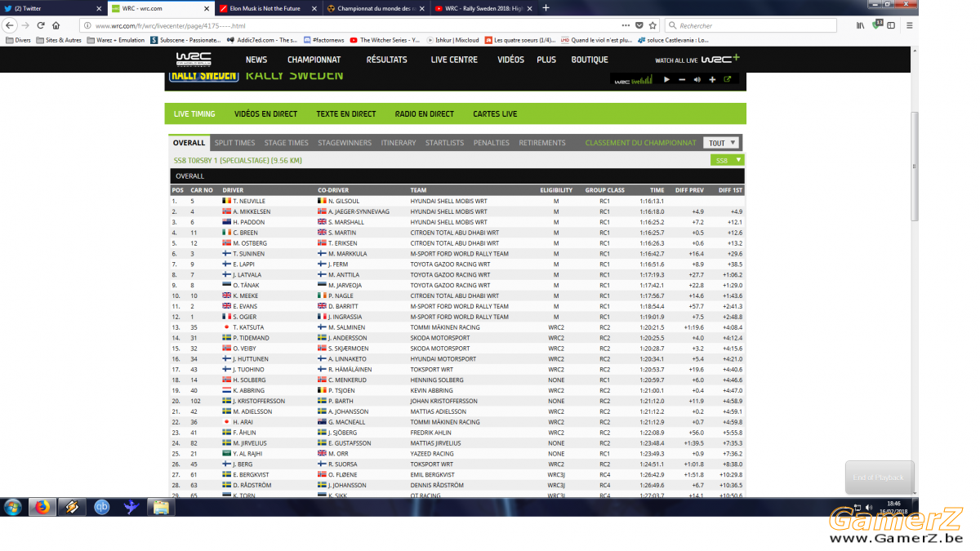Click the WRC logo in the site header
Screen dimensions: 980x551
pos(194,59)
